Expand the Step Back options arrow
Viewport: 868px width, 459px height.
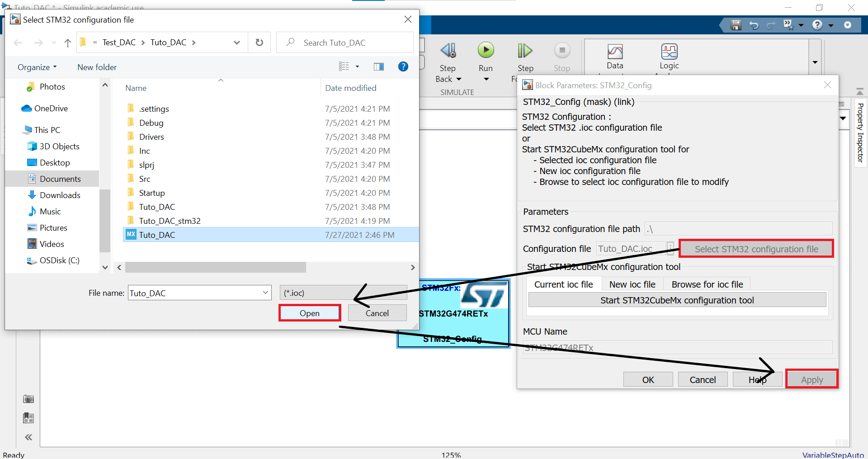[x=458, y=79]
